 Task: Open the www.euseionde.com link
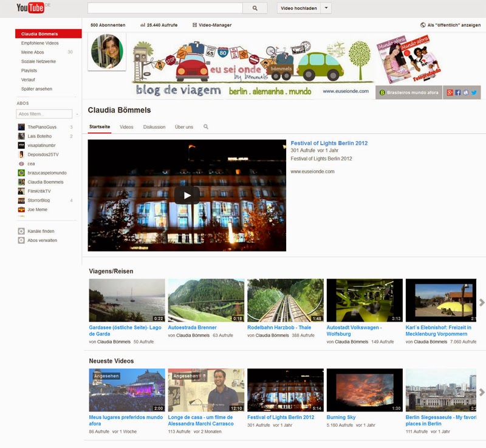click(x=312, y=171)
